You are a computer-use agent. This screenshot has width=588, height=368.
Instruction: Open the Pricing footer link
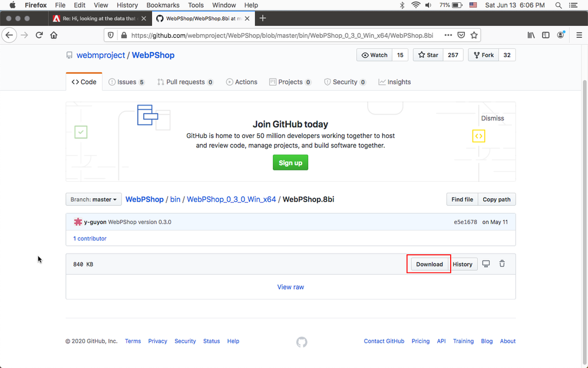coord(420,341)
